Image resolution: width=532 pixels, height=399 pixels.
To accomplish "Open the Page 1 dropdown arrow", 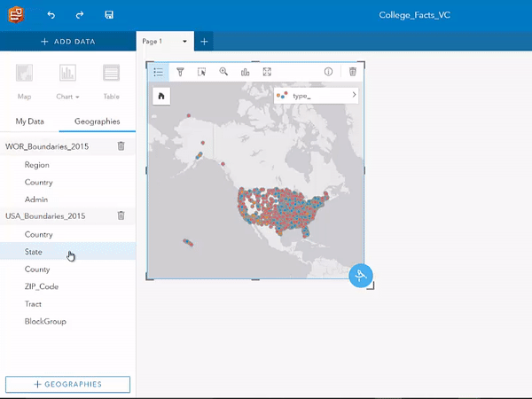I will click(184, 42).
